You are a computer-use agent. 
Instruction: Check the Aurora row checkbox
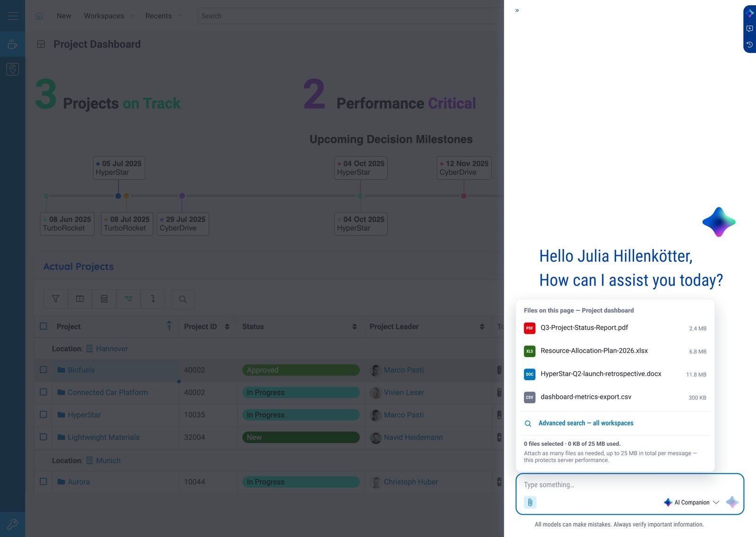point(43,482)
